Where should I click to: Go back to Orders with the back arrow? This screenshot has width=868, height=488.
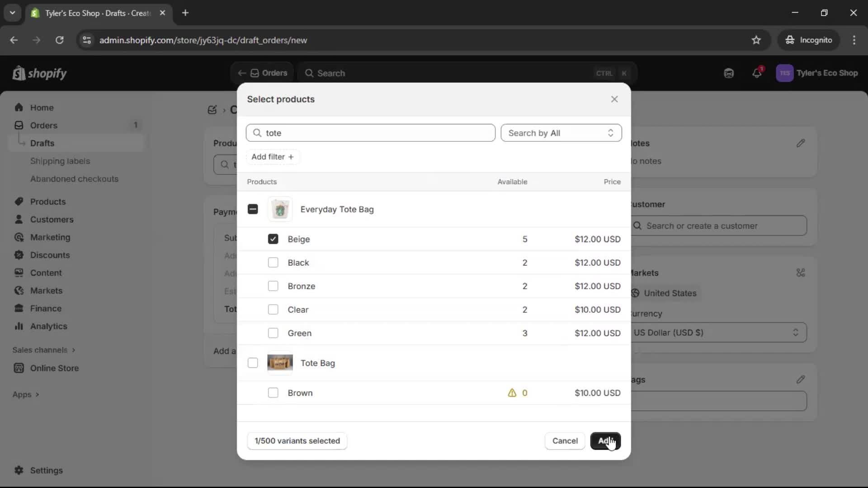click(242, 73)
